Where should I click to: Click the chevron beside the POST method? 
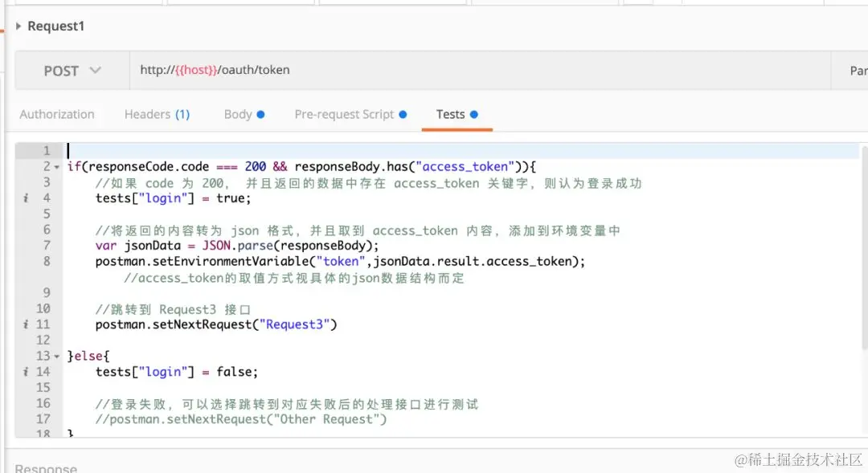96,70
